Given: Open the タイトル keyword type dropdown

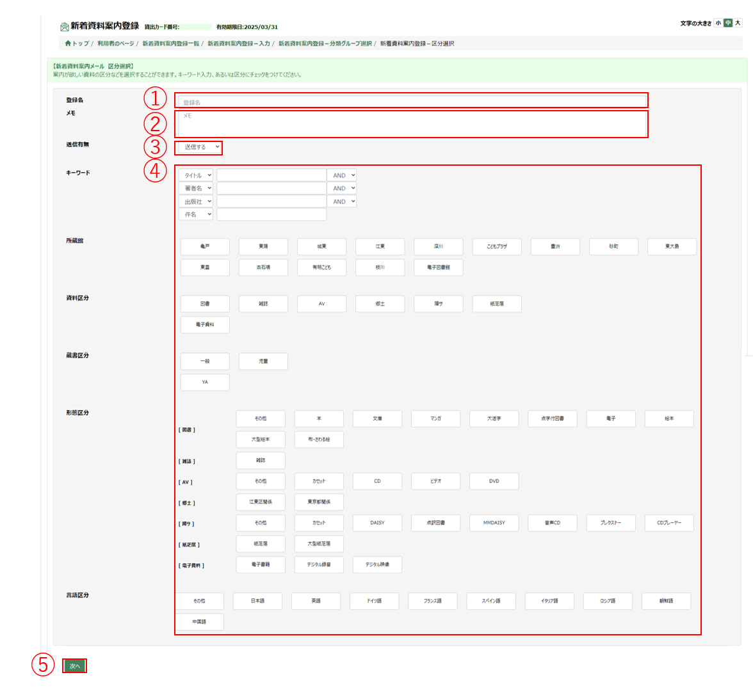Looking at the screenshot, I should tap(196, 175).
